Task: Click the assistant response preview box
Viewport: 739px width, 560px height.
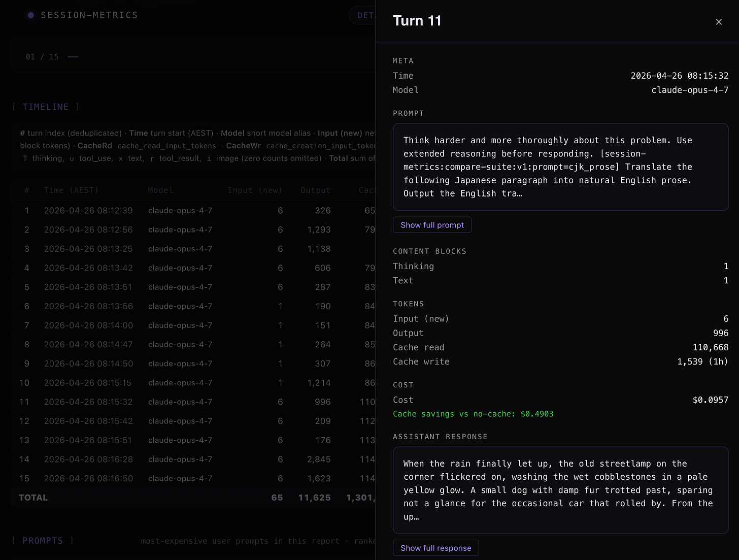Action: pyautogui.click(x=560, y=490)
